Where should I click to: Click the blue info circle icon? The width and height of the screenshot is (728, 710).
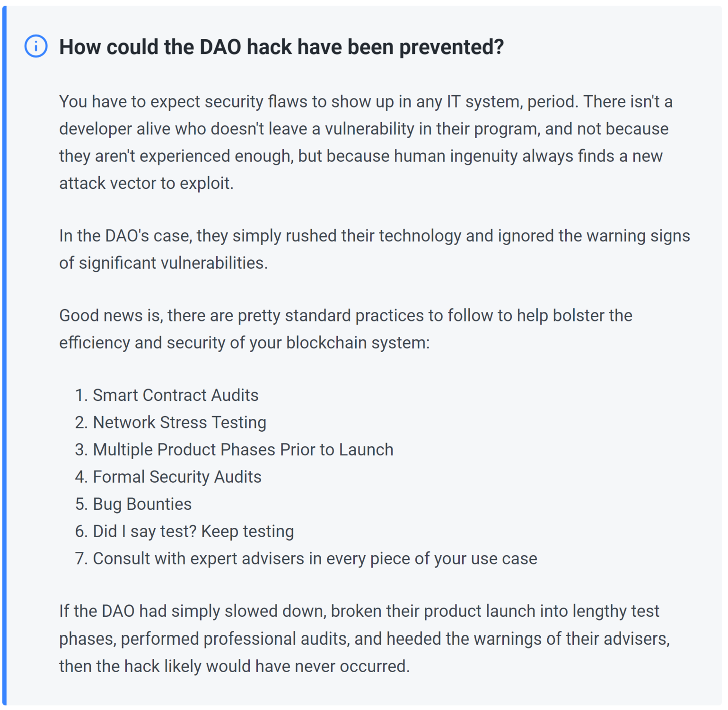(x=36, y=46)
